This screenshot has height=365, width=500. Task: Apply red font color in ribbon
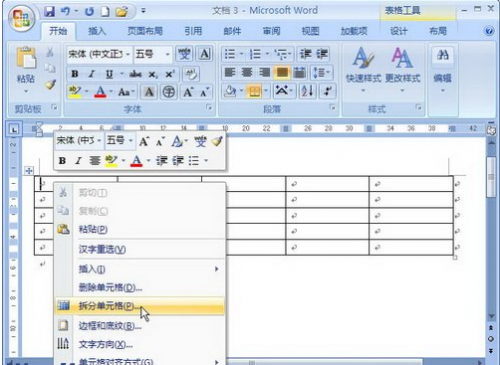[100, 92]
